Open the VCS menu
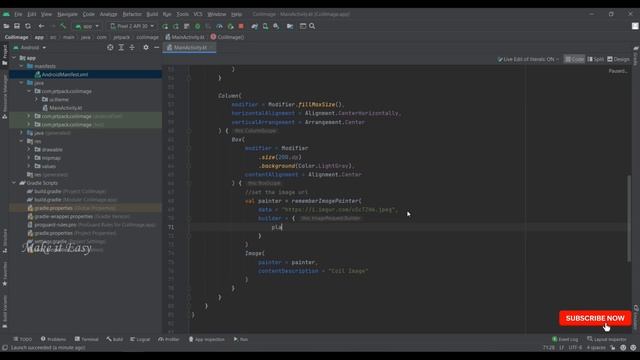This screenshot has height=360, width=640. (x=198, y=14)
